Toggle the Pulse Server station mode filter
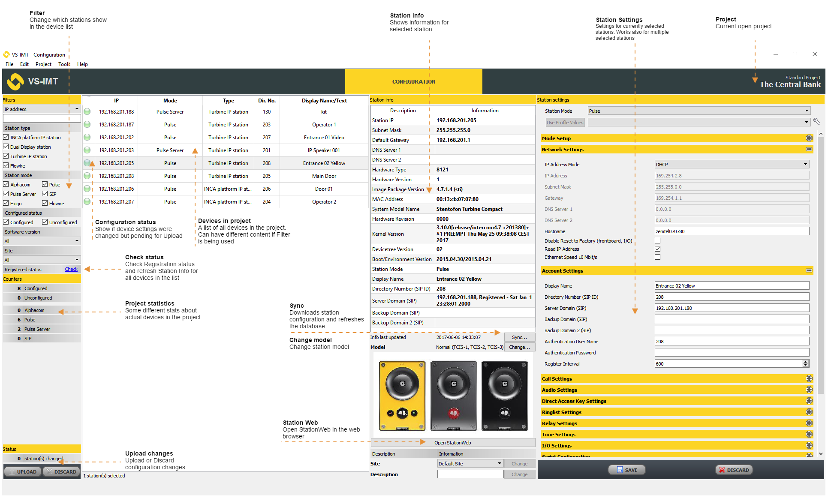834x504 pixels. [6, 194]
